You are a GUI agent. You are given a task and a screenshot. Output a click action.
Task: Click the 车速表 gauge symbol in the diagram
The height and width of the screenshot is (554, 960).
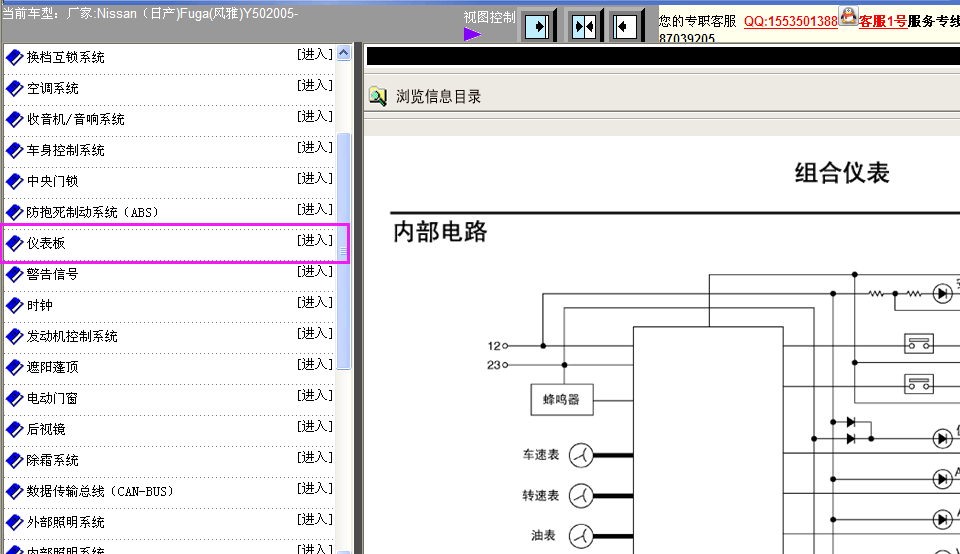coord(581,455)
